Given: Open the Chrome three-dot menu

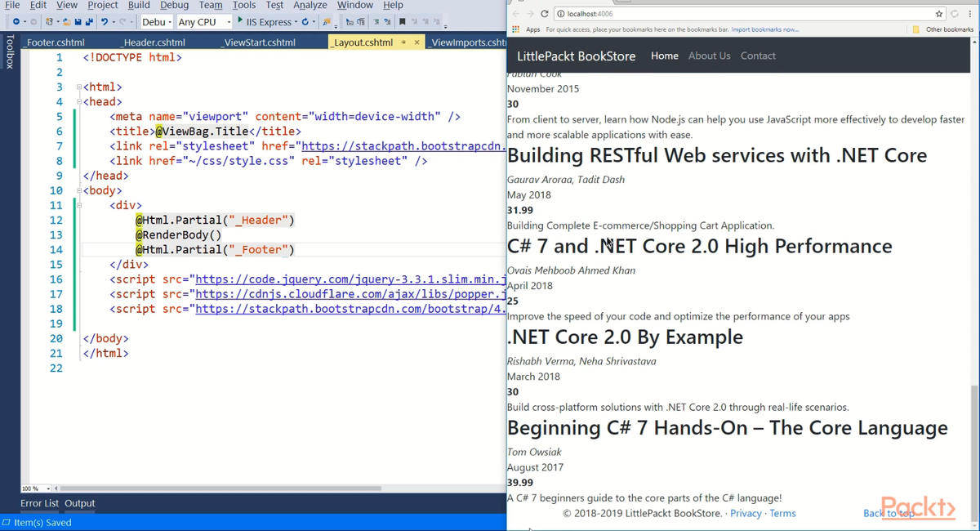Looking at the screenshot, I should [972, 14].
